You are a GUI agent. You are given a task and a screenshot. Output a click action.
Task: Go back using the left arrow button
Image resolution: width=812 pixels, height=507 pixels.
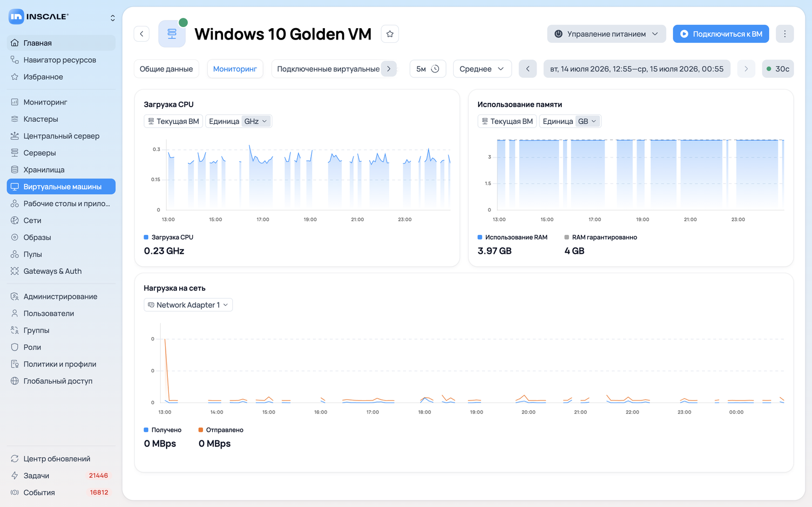(142, 34)
